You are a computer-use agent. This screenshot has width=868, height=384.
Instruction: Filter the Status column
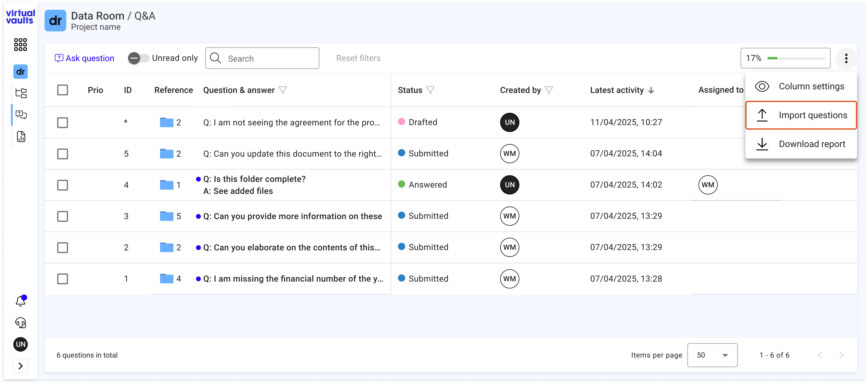coord(430,90)
